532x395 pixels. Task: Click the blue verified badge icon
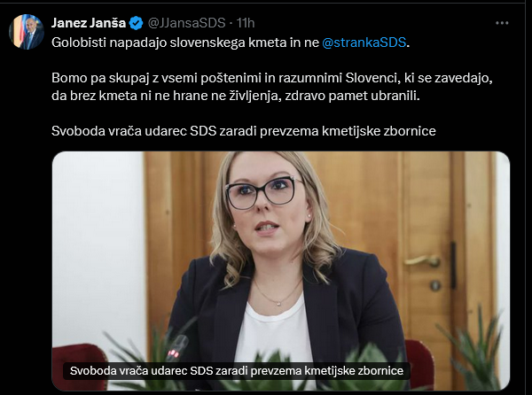[137, 23]
